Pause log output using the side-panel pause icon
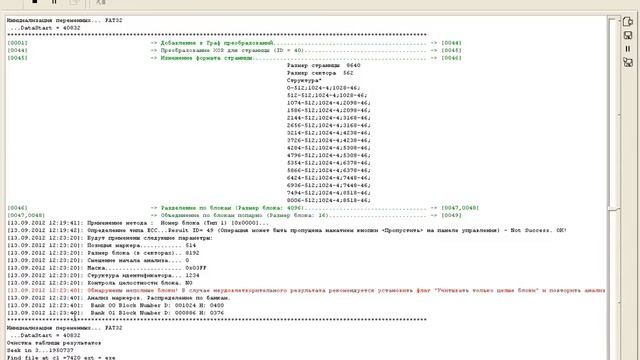This screenshot has height=360, width=640. click(x=628, y=49)
